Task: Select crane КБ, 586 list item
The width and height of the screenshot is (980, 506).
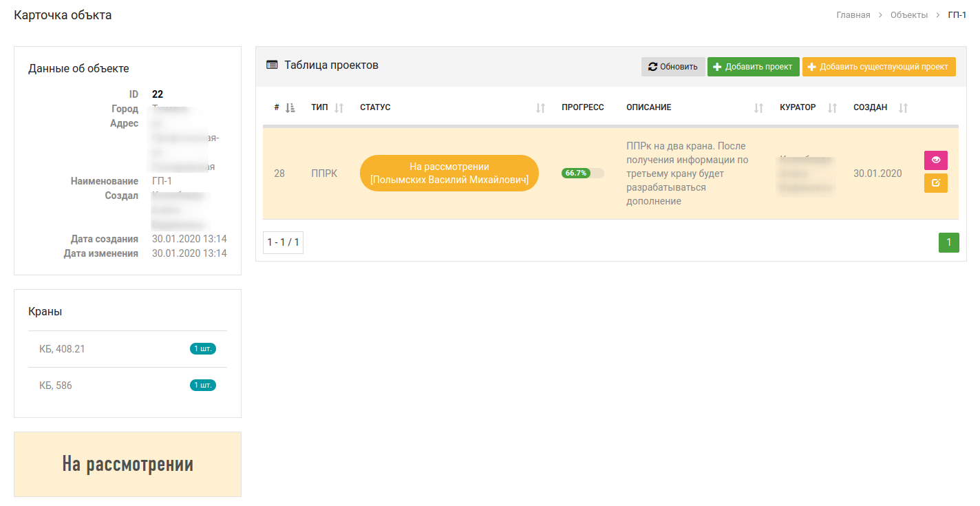Action: pos(127,386)
